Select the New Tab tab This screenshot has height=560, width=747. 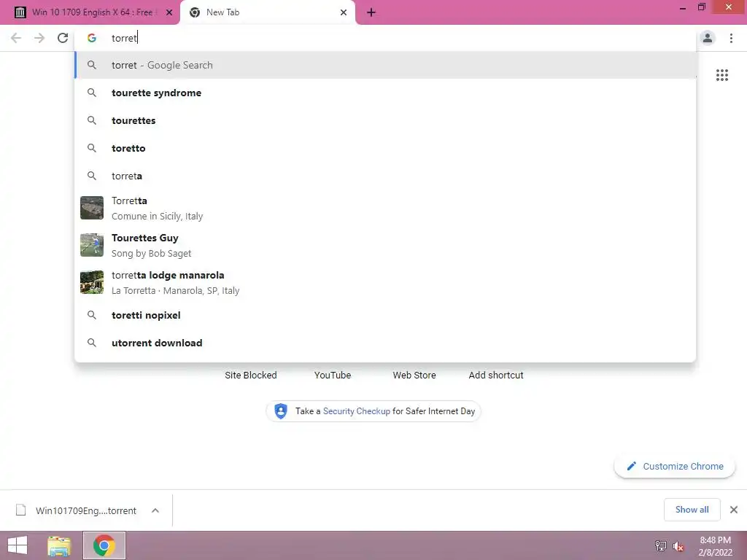point(268,12)
